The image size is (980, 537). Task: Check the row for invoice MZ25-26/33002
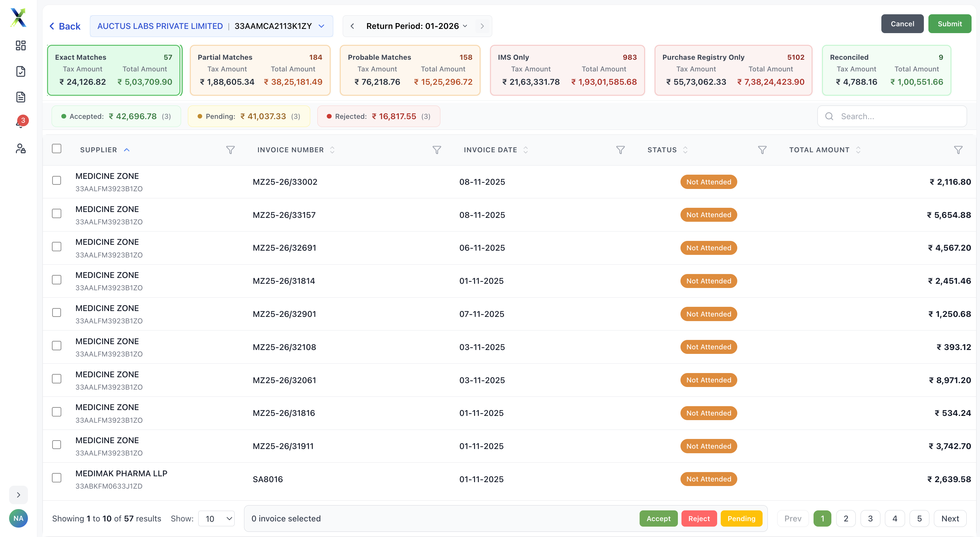57,181
